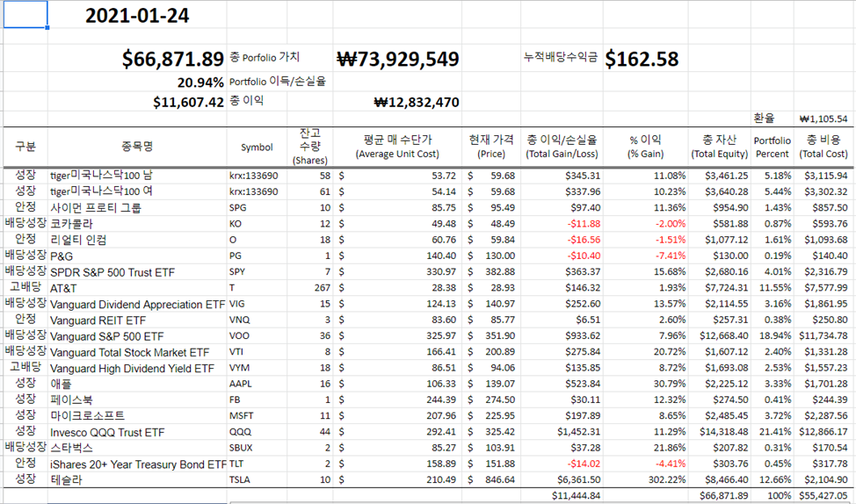Select the total portfolio value $66,871.89
This screenshot has width=856, height=504.
(137, 59)
